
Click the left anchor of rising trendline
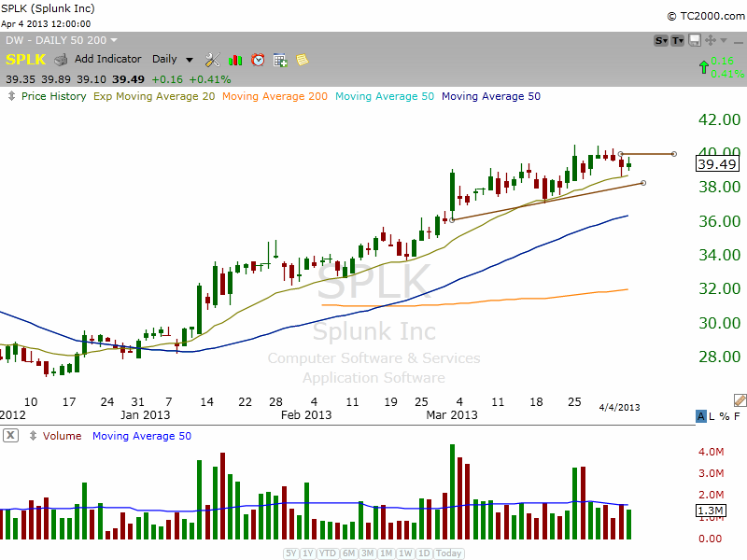[452, 220]
